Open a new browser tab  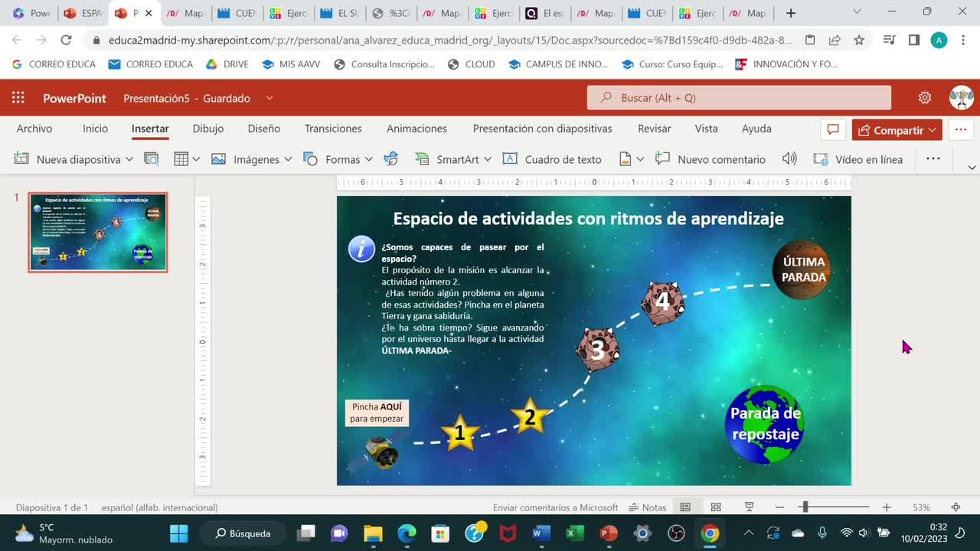[791, 13]
